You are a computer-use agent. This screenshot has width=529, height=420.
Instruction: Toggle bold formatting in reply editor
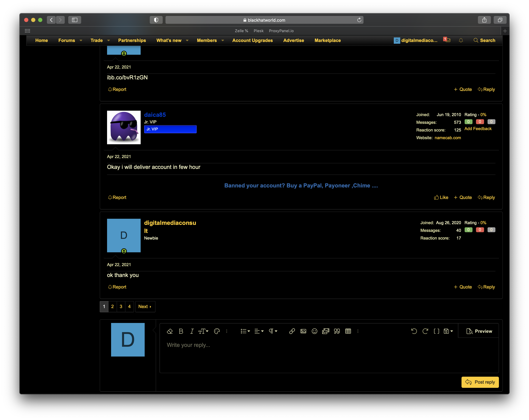[x=181, y=331]
